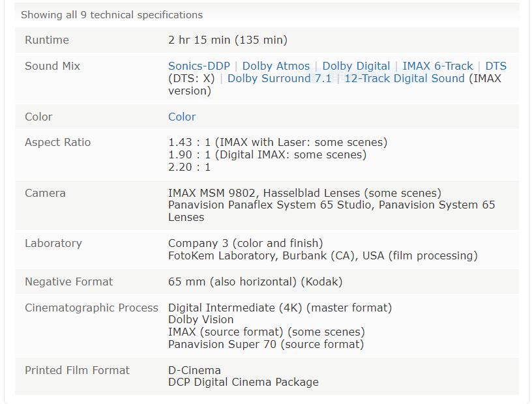Select the DTS sound mix link
532x404 pixels.
click(x=495, y=66)
